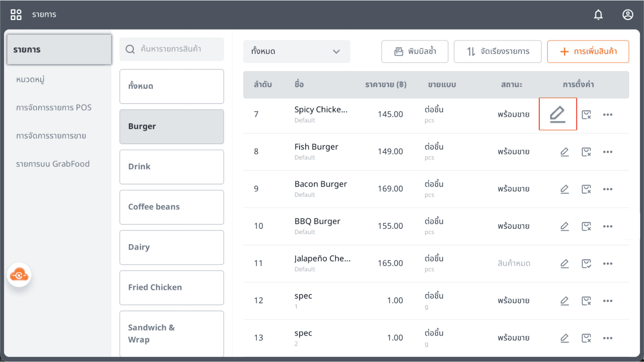Viewport: 644px width, 362px height.
Task: Open more options for Bacon Burger
Action: tap(608, 189)
